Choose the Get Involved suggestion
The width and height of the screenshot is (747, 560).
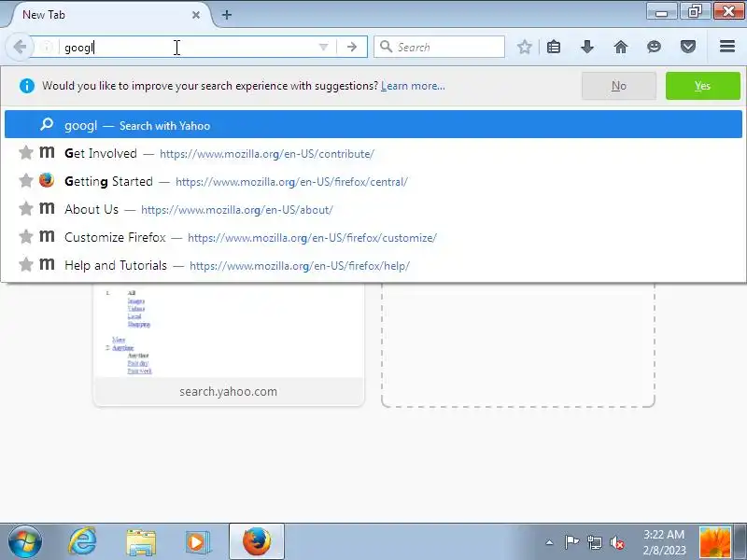[373, 153]
